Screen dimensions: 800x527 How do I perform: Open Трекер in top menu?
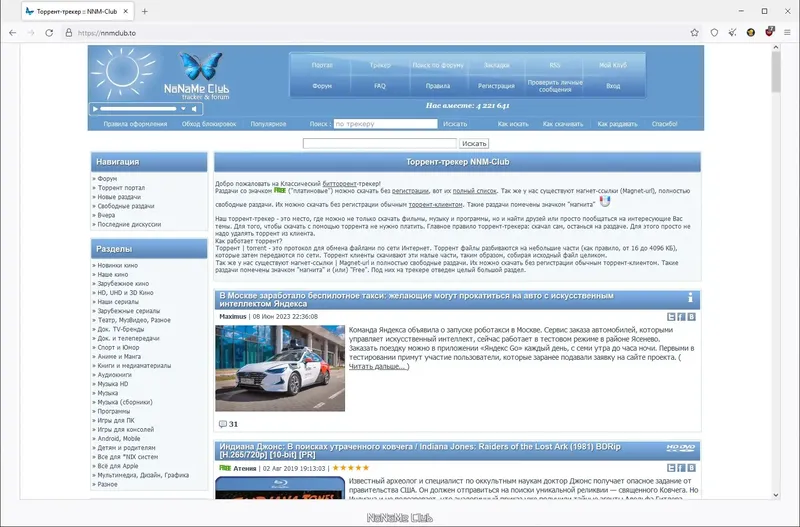point(380,65)
